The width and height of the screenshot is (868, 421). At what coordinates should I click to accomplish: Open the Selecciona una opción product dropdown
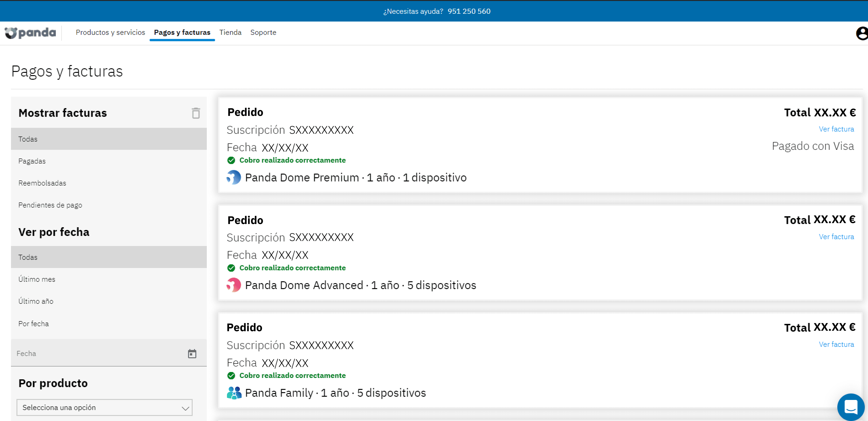pyautogui.click(x=105, y=407)
